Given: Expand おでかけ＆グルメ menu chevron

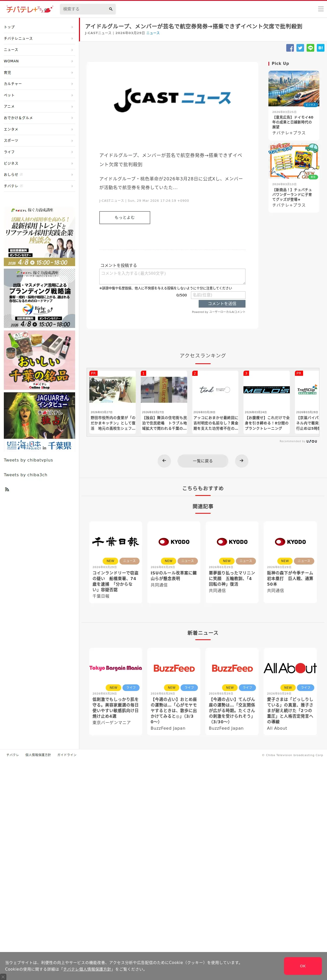Looking at the screenshot, I should pos(72,118).
